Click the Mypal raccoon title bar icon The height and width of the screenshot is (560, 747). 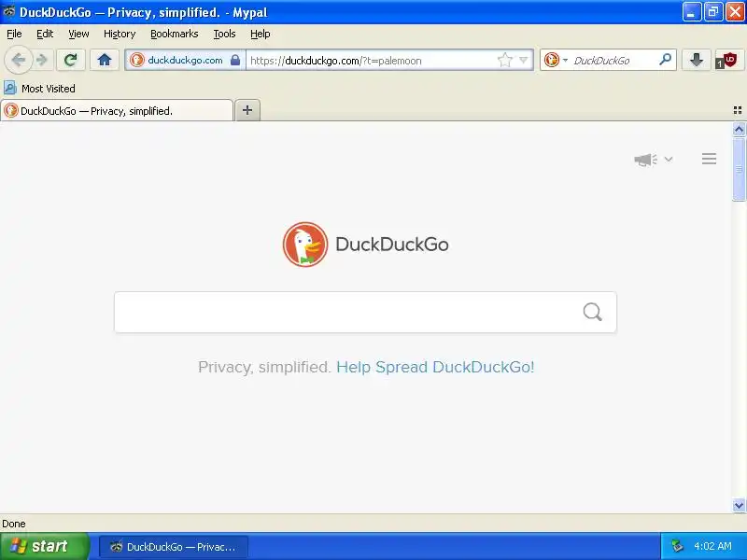point(8,12)
